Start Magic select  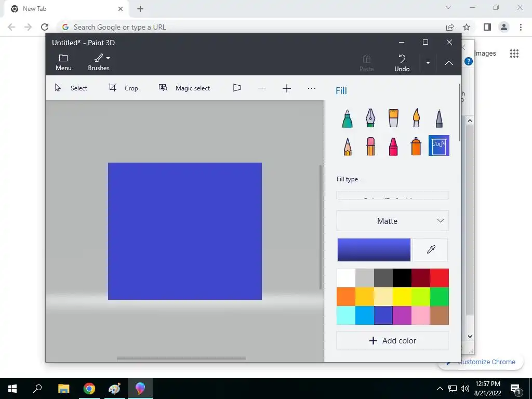point(184,88)
